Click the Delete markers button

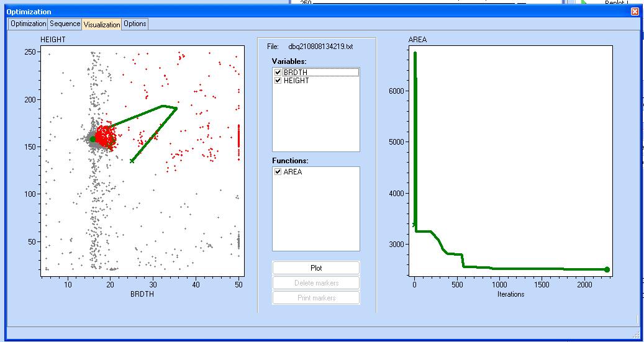[x=315, y=283]
